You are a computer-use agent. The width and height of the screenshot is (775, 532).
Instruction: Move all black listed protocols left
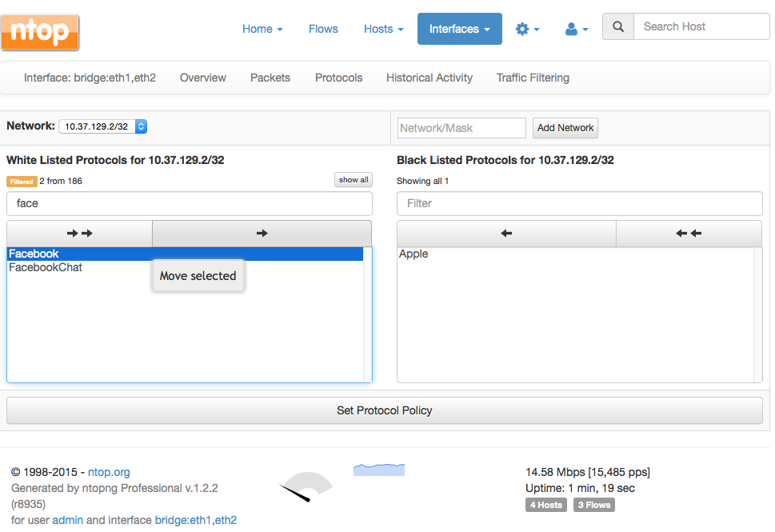689,234
